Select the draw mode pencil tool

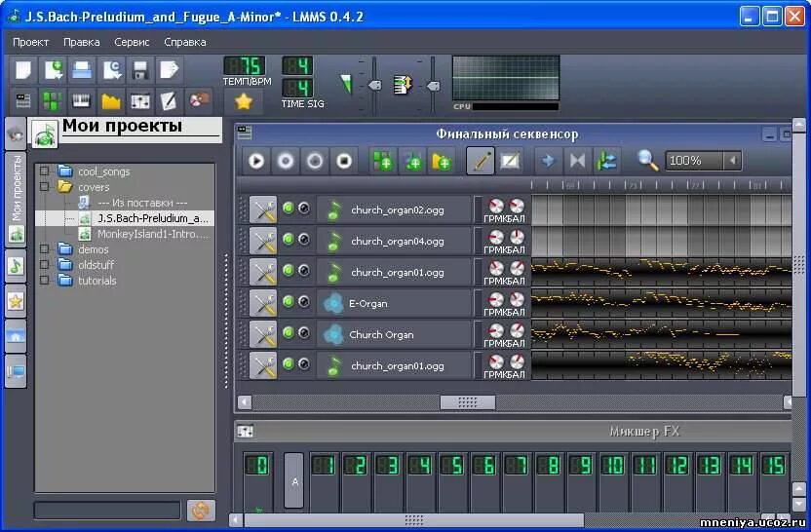[481, 162]
